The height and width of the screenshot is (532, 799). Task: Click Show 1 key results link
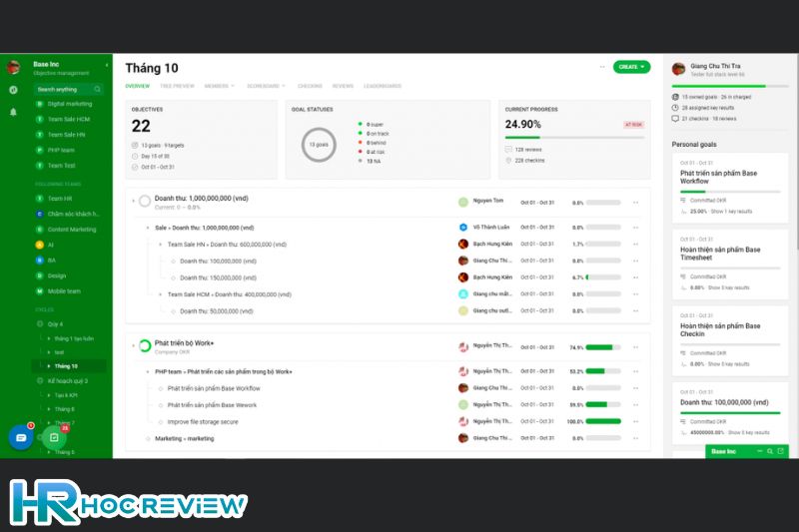tap(731, 212)
